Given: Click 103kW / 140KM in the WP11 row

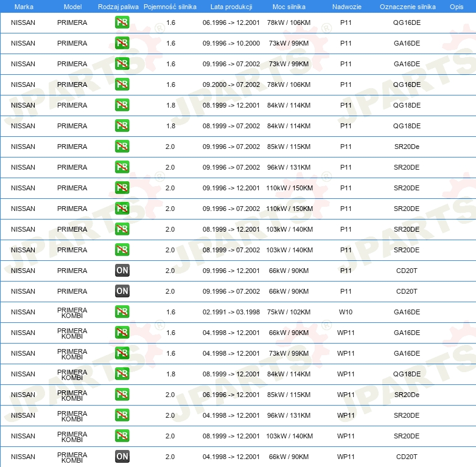Looking at the screenshot, I should (289, 436).
